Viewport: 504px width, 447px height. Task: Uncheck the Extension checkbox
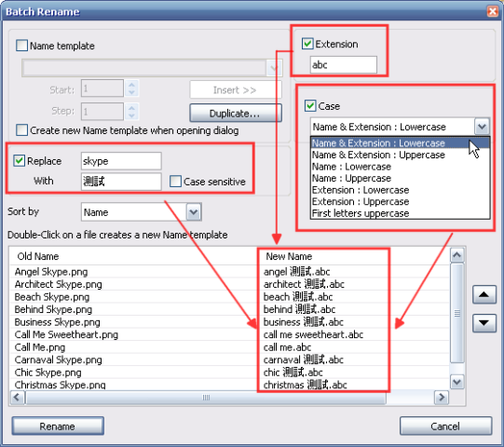click(x=307, y=44)
